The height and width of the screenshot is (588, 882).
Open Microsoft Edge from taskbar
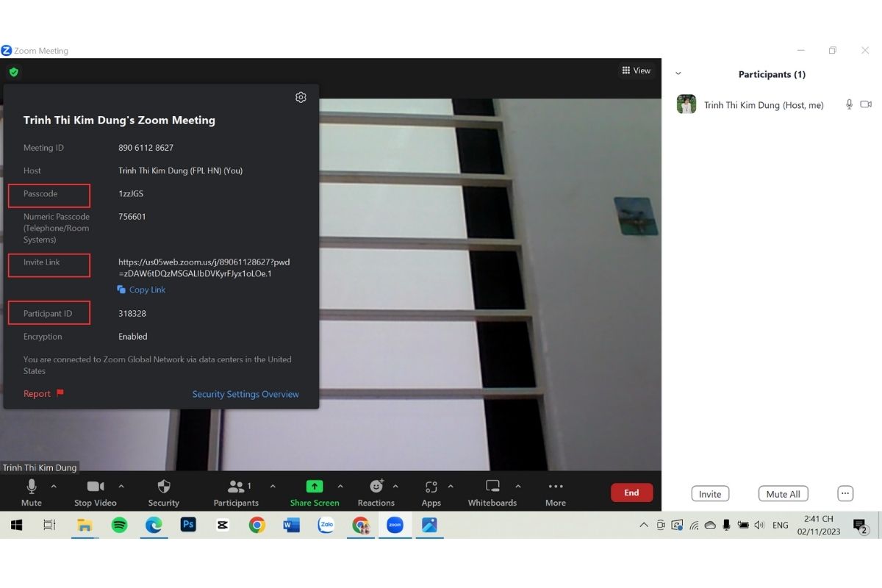click(x=154, y=525)
